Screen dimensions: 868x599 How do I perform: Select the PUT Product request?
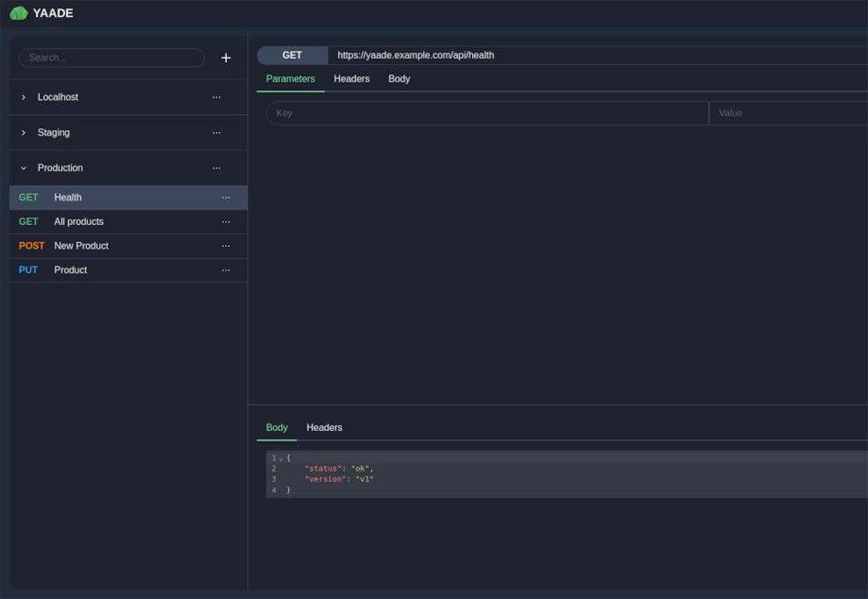point(128,270)
